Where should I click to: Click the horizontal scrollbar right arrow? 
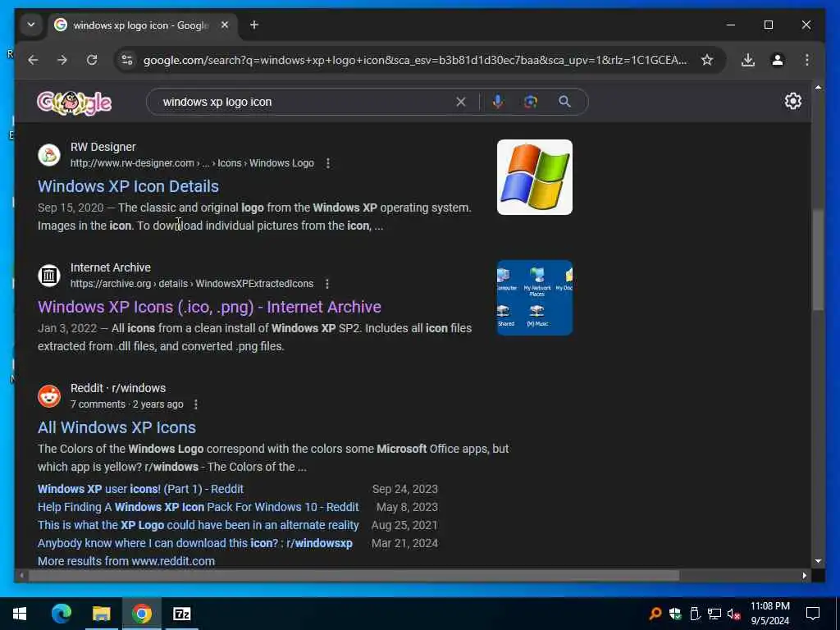pos(804,575)
